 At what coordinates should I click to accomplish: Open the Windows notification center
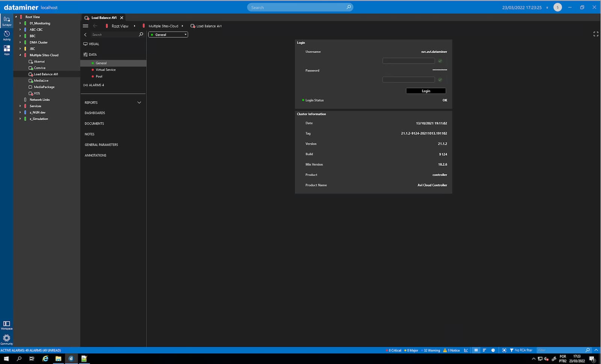[592, 359]
